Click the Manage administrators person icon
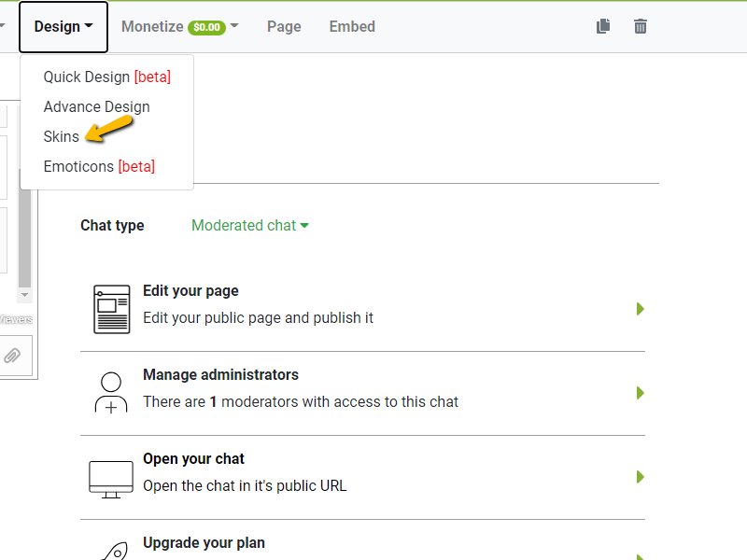747x560 pixels. tap(111, 393)
